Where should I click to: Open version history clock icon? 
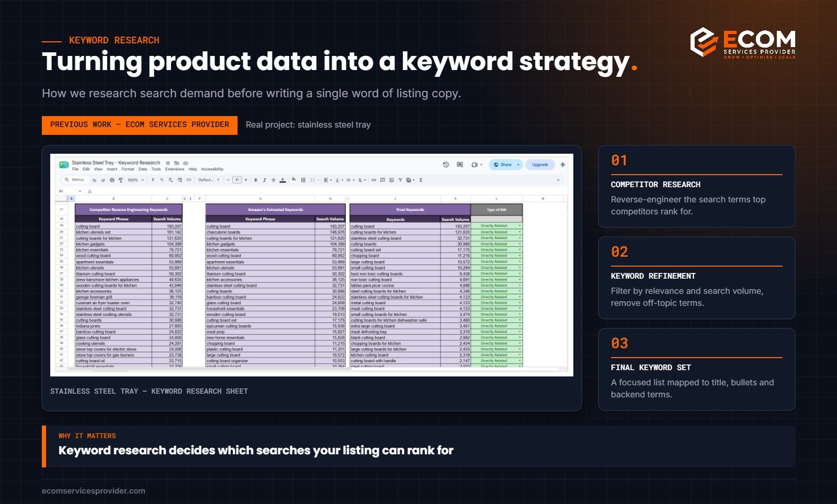coord(446,165)
